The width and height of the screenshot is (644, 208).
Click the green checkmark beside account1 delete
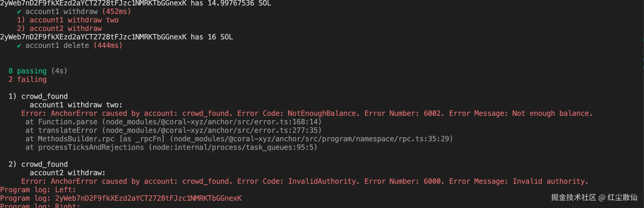click(19, 46)
